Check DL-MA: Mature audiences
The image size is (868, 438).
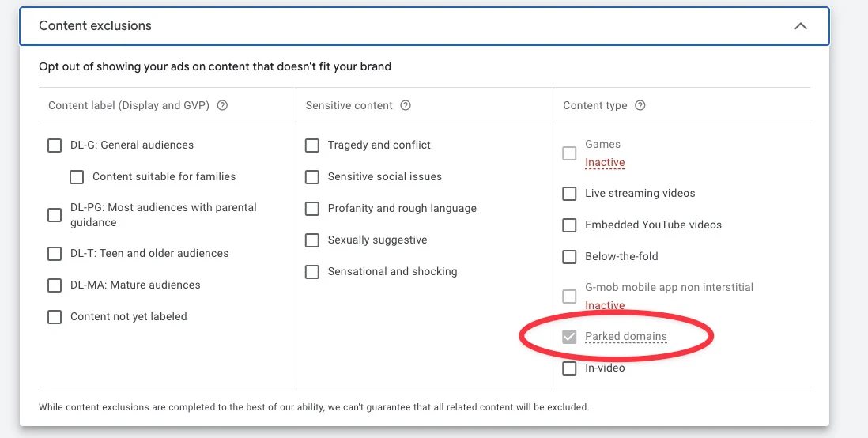tap(55, 285)
